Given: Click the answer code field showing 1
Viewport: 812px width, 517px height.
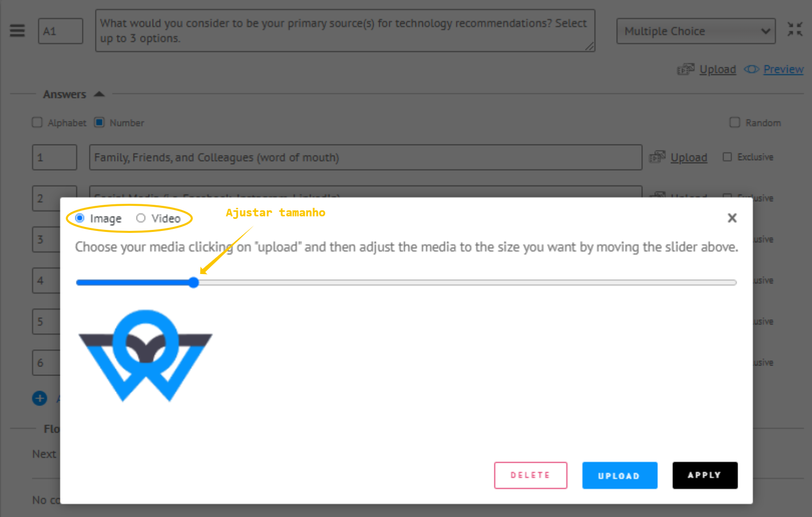Looking at the screenshot, I should tap(55, 158).
